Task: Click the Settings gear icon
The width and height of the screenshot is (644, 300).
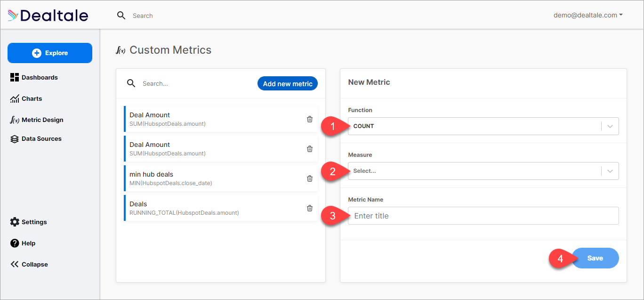Action: [x=15, y=222]
